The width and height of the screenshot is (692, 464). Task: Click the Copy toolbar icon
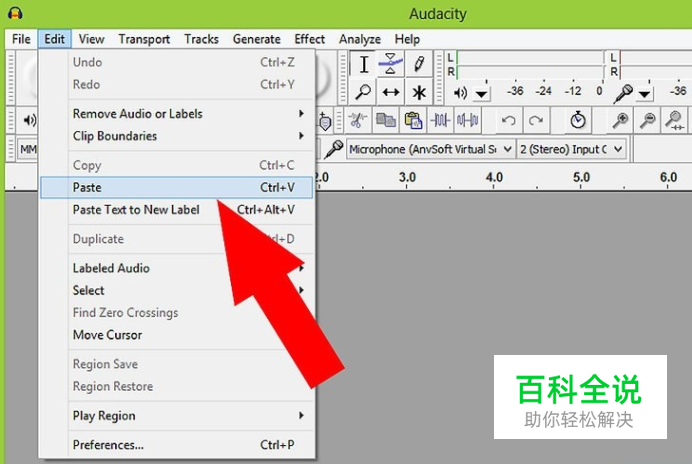[386, 120]
